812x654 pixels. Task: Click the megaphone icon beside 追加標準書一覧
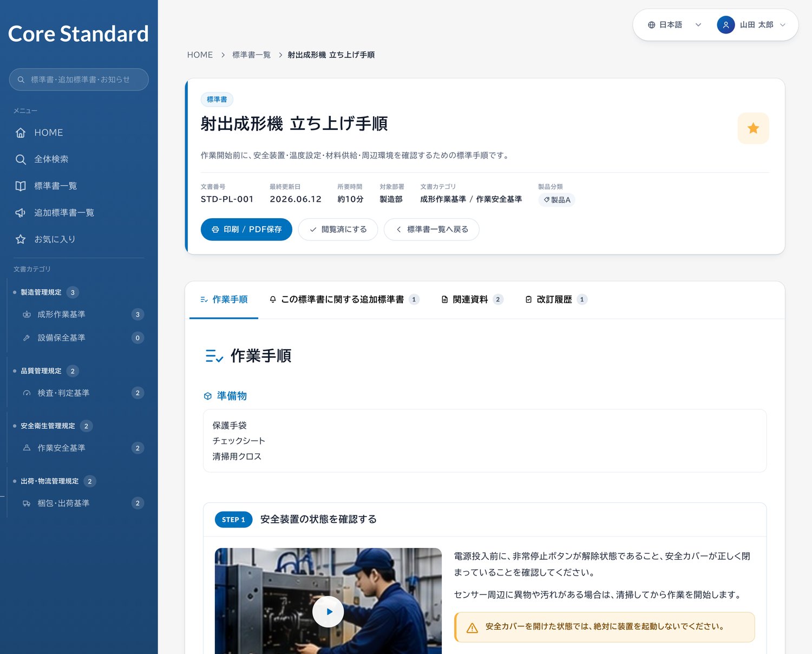21,212
